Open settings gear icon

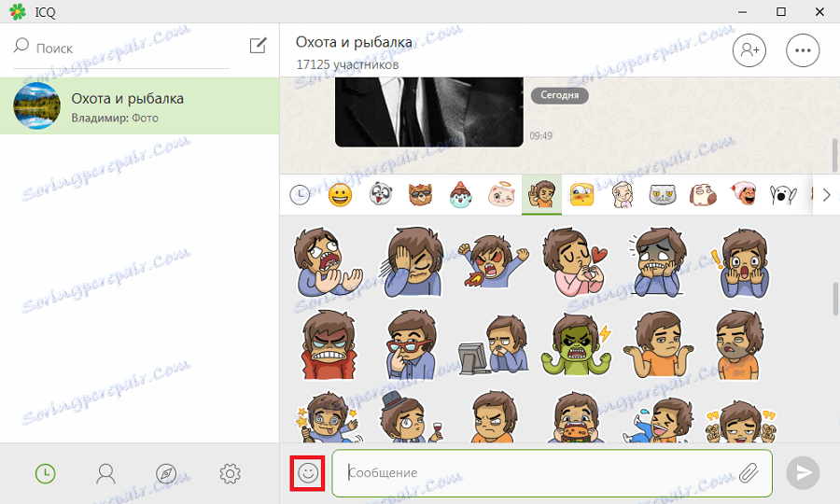pos(230,473)
